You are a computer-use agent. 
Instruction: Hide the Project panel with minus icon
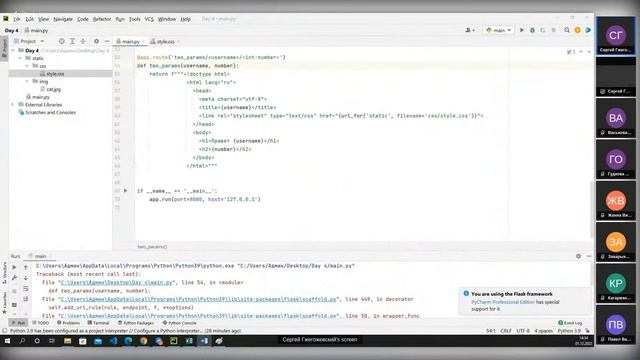107,41
